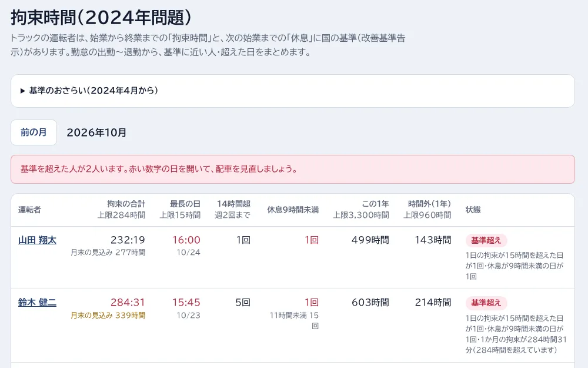Screen dimensions: 588x368
Task: Click the date 10/24 under 16:00
Action: [x=188, y=253]
